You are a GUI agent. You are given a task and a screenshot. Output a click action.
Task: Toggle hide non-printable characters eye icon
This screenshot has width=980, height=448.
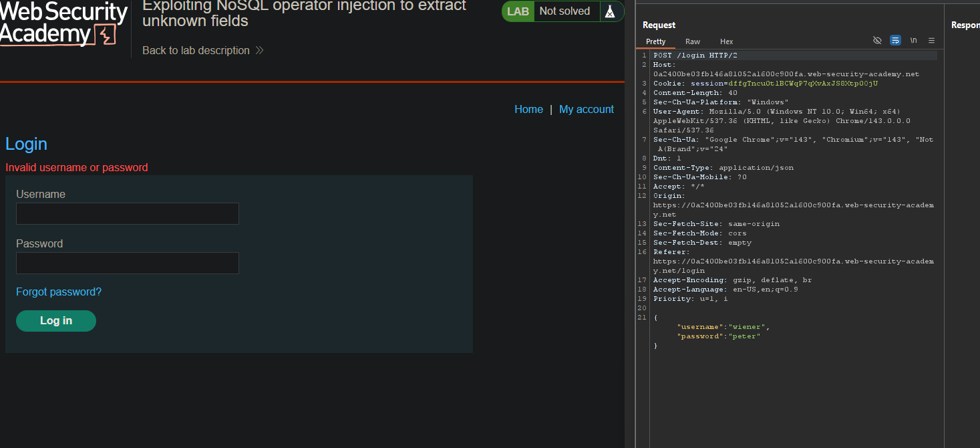coord(877,41)
